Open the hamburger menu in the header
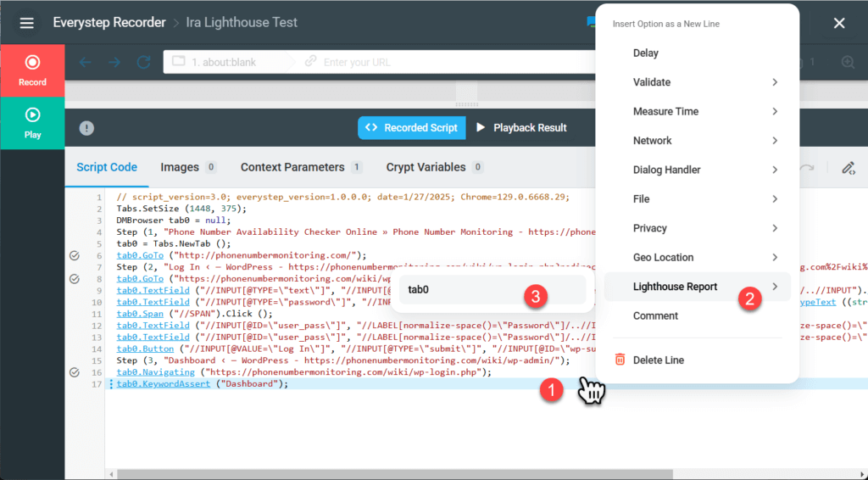Screen dimensions: 868x480 click(x=27, y=23)
